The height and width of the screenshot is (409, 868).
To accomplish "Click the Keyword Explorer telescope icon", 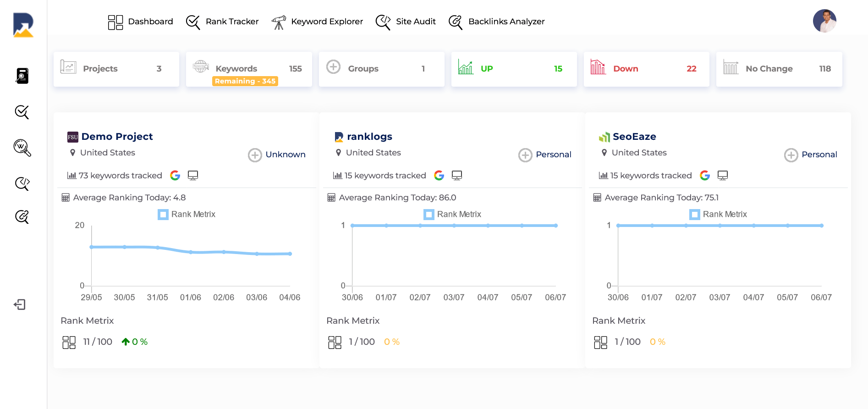I will click(x=279, y=22).
